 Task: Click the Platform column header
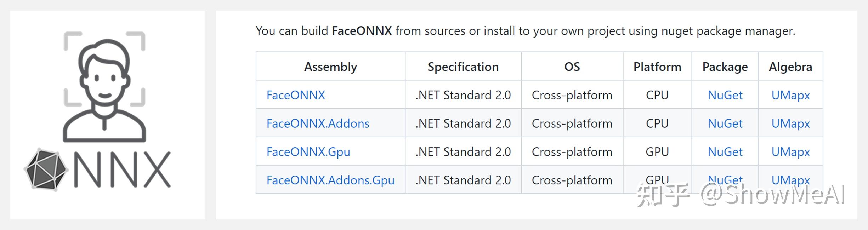tap(657, 67)
